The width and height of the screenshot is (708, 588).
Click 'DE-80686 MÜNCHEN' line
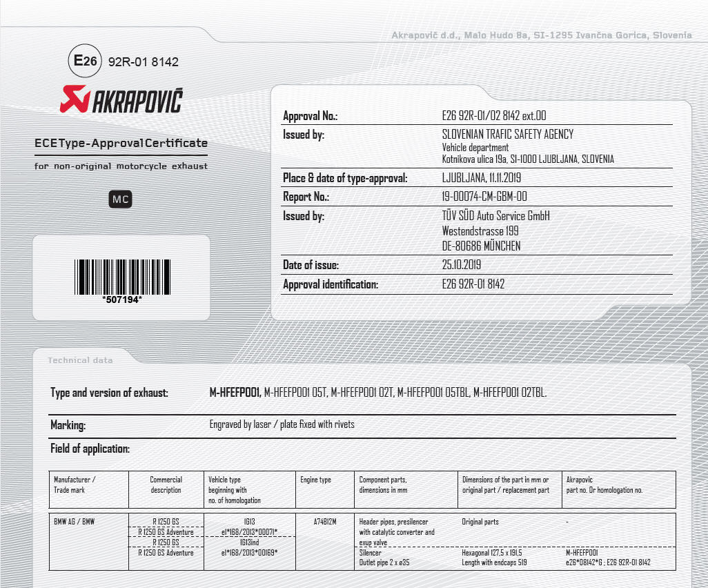point(482,246)
